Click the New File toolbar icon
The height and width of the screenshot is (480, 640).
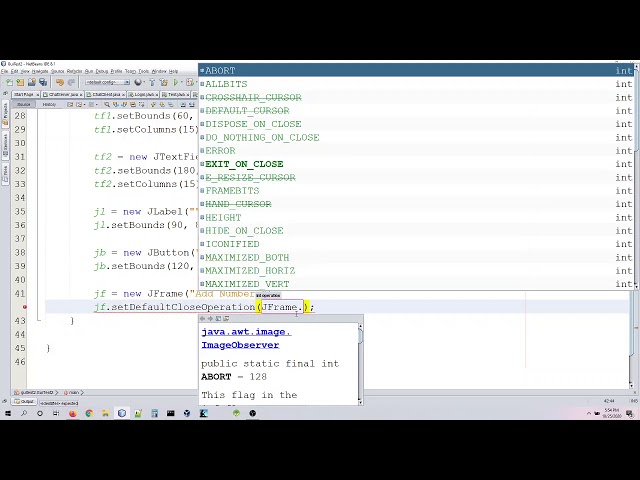click(x=9, y=82)
